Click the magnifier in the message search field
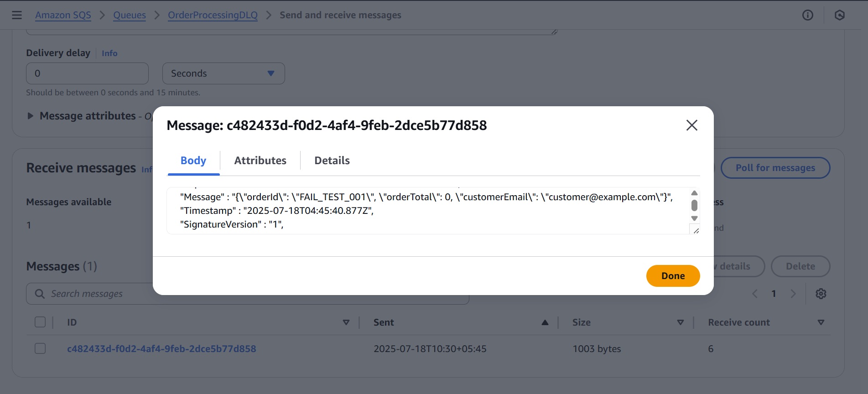The image size is (868, 394). click(x=40, y=293)
